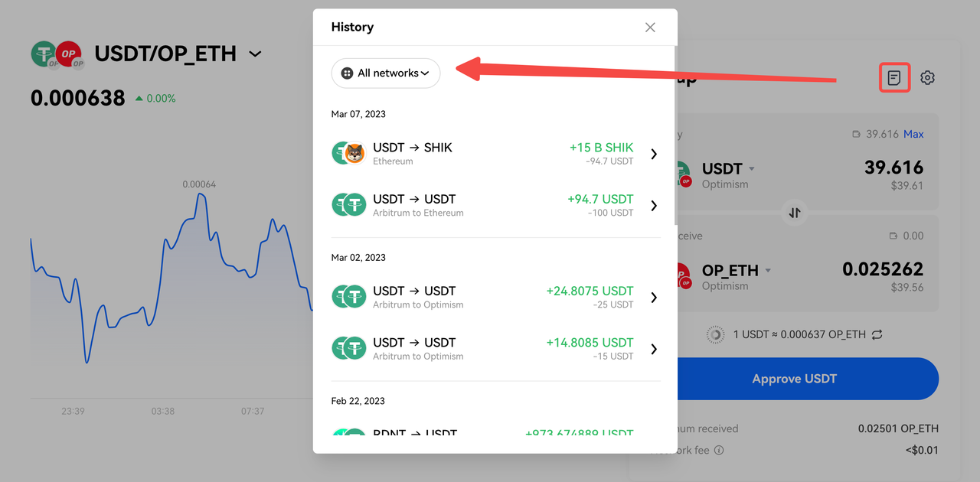Open the USDT/OP_ETH pair selector chevron
Screen dimensions: 980x482
(255, 54)
